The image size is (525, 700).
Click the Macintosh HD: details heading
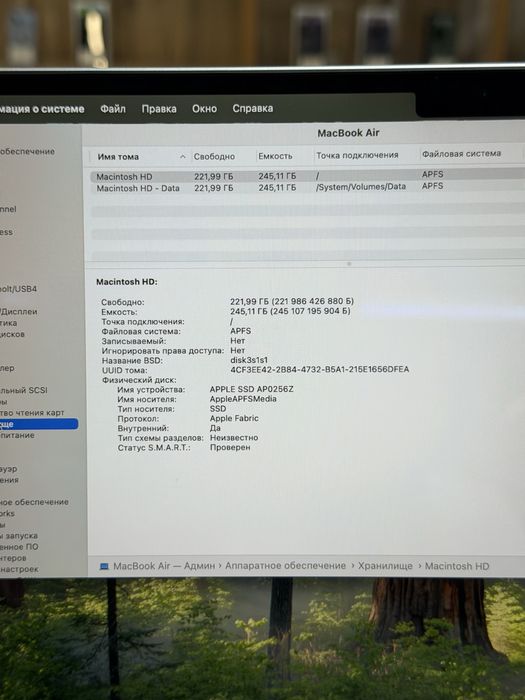pos(127,282)
